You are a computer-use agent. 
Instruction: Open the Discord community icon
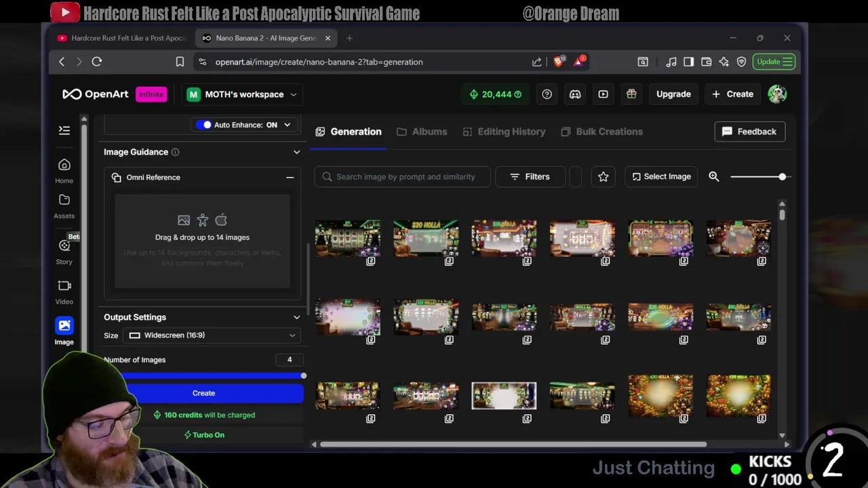tap(575, 94)
